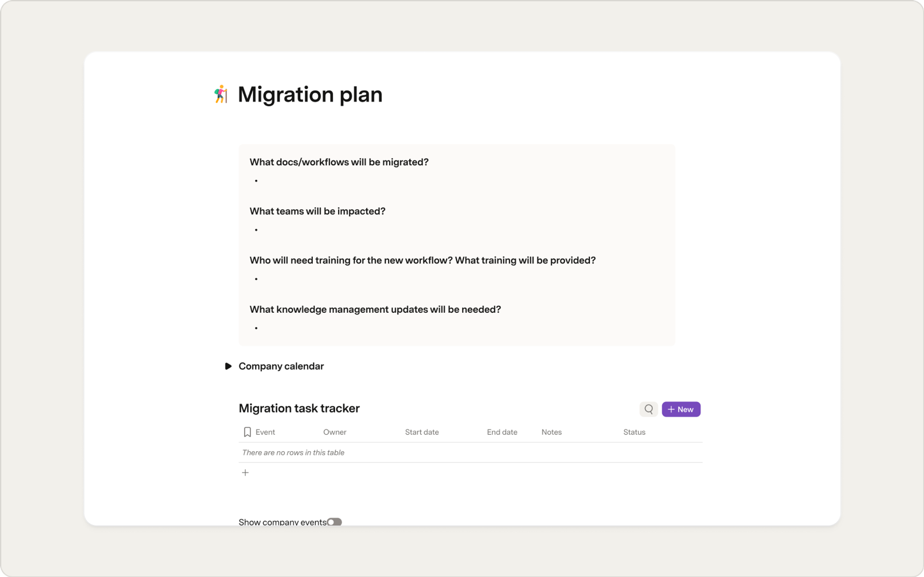Viewport: 924px width, 577px height.
Task: Click bullet under teams impacted question
Action: [256, 230]
